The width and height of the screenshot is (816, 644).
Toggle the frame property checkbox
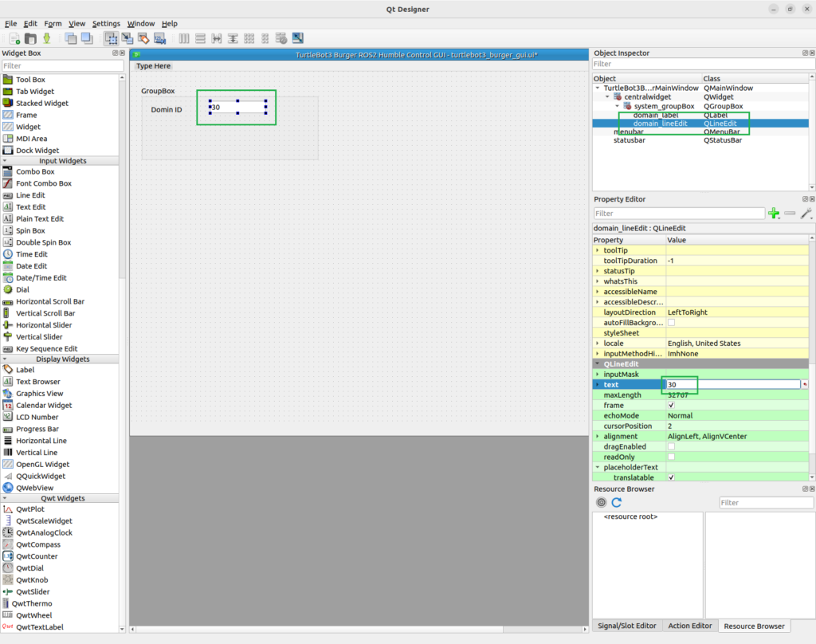pyautogui.click(x=671, y=405)
